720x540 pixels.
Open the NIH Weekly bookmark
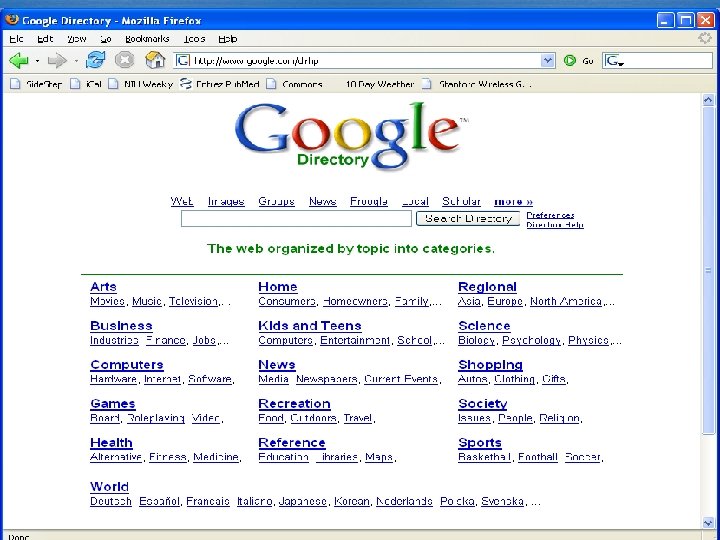coord(141,84)
